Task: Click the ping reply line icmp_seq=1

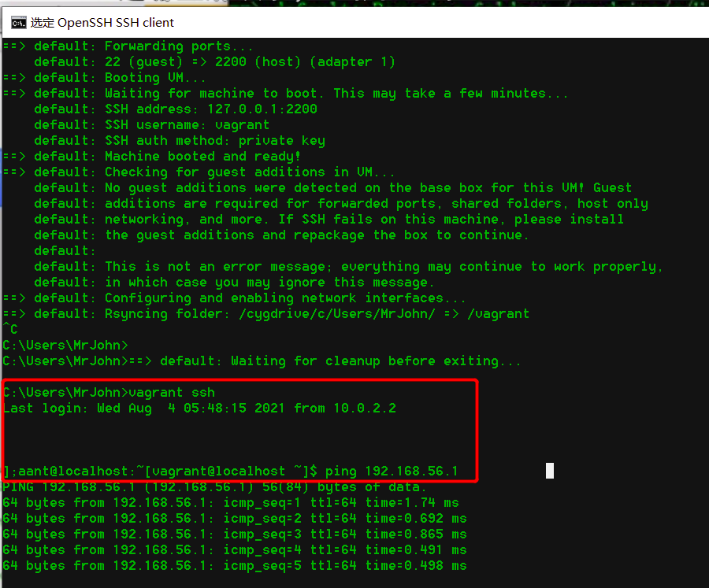Action: (231, 502)
